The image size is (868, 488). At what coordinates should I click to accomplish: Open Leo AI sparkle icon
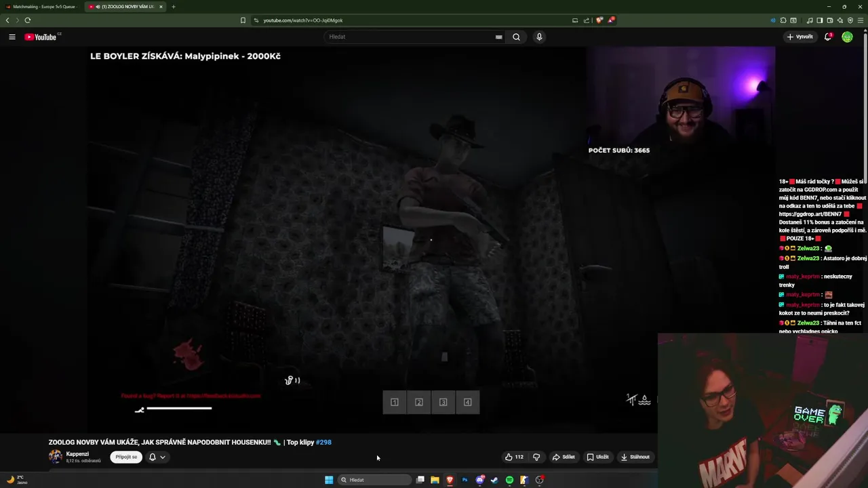[840, 20]
